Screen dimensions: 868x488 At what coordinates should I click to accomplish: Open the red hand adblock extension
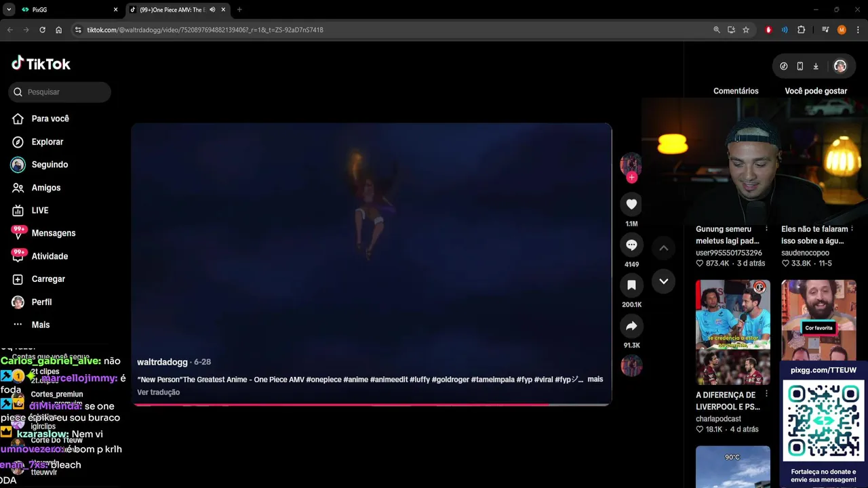[768, 30]
